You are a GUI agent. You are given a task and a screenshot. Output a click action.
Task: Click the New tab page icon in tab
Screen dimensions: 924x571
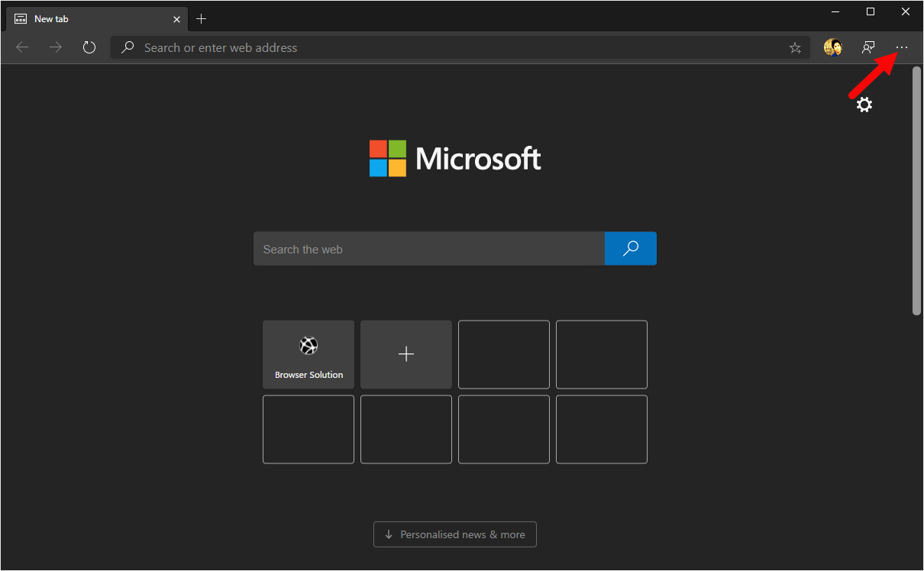coord(21,18)
